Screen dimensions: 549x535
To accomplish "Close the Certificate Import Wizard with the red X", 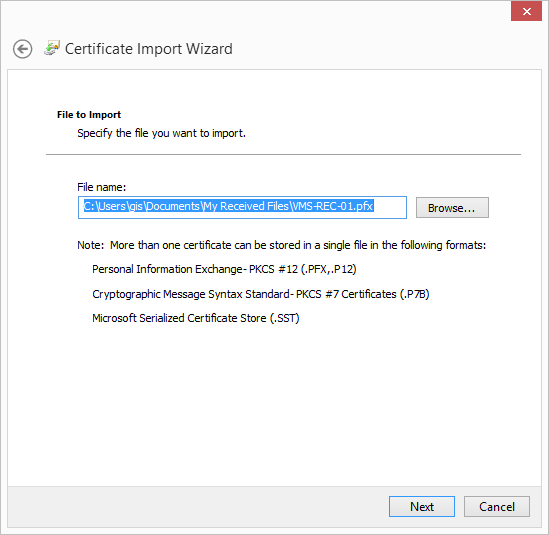I will pos(526,11).
